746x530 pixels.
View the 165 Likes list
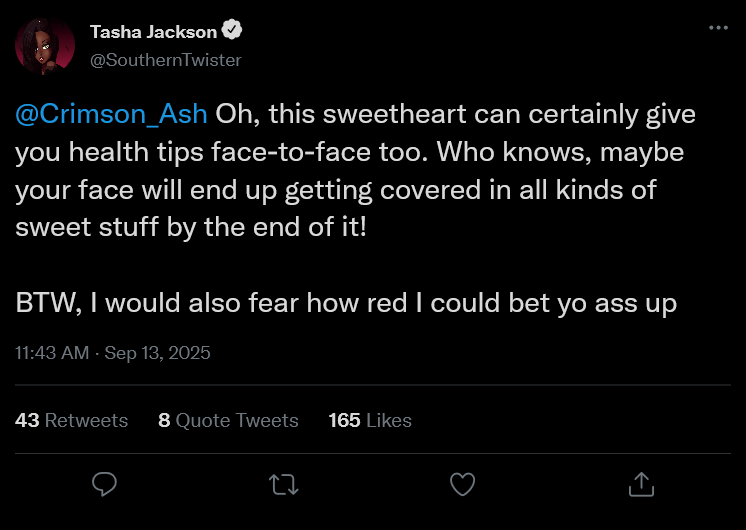pyautogui.click(x=370, y=421)
